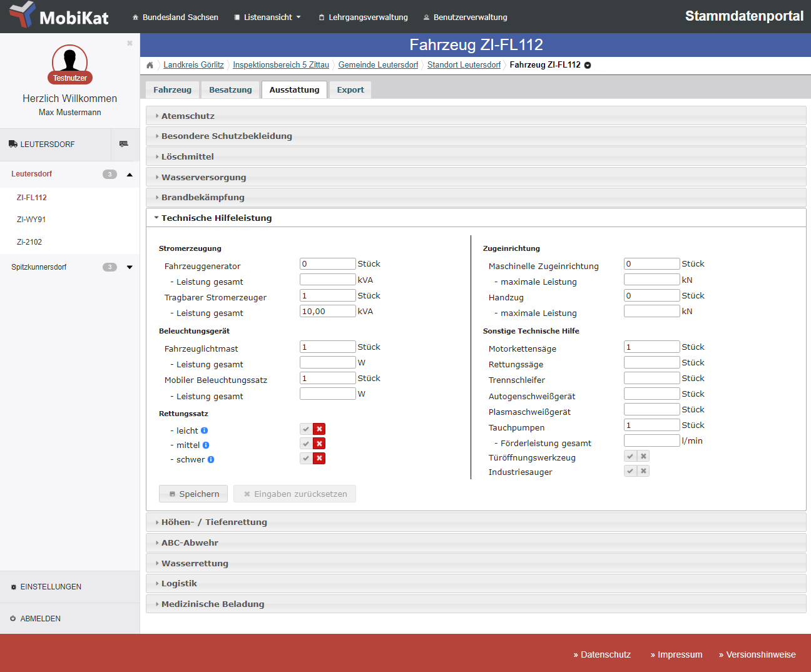Open the breadcrumb dropdown after Fahrzeug ZI-FL112

[x=588, y=65]
